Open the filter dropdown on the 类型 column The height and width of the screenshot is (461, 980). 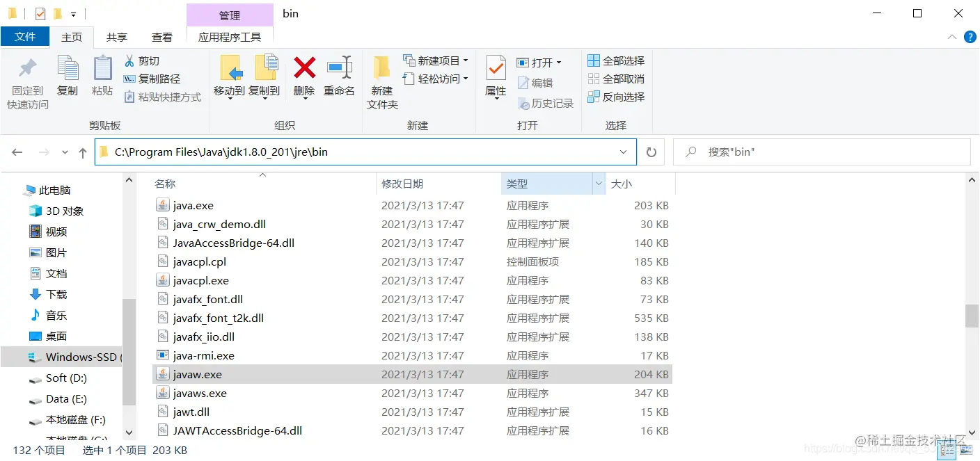[x=597, y=183]
